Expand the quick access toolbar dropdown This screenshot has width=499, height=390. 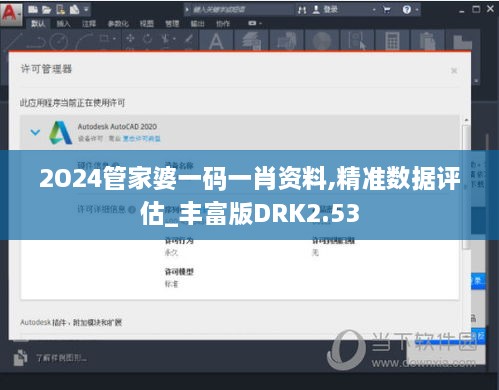pos(86,10)
